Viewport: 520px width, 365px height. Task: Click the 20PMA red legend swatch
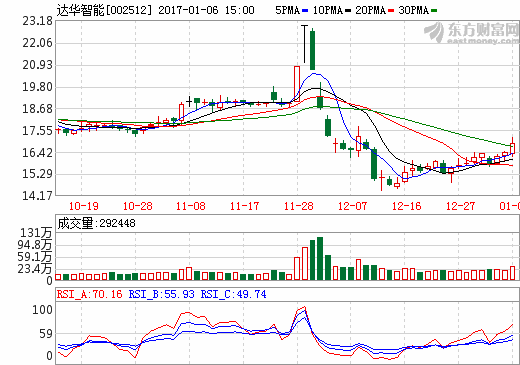(x=391, y=11)
